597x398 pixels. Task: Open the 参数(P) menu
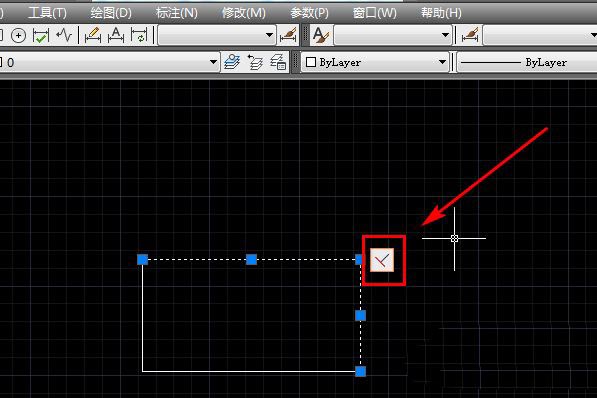click(309, 13)
